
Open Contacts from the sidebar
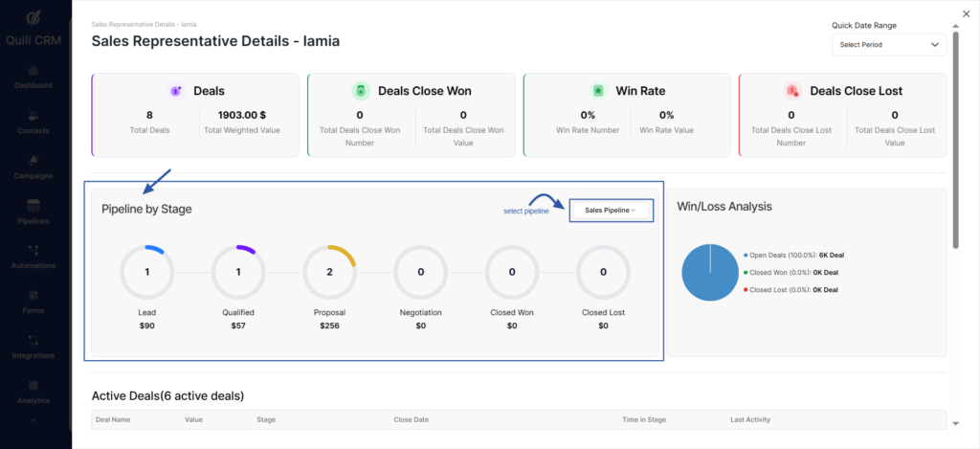point(33,116)
